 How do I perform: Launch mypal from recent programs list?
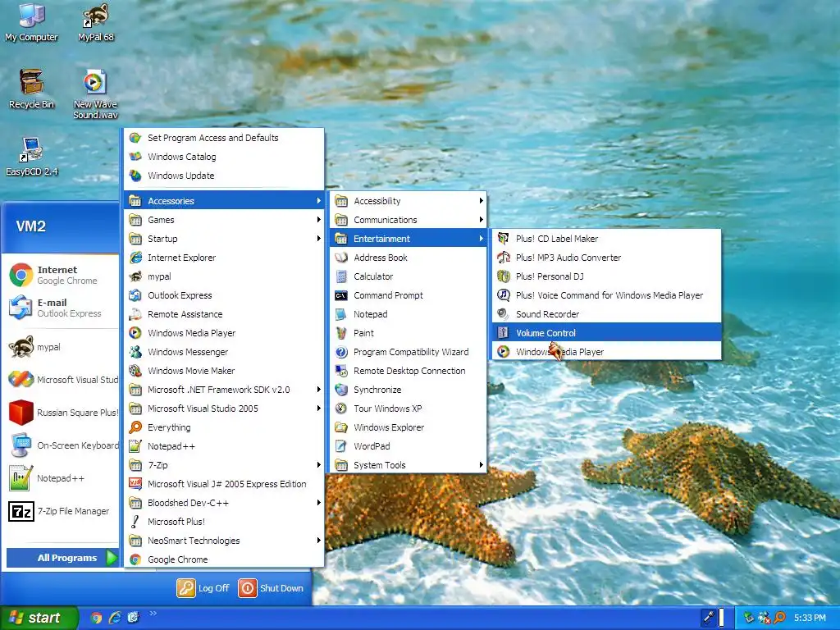pos(60,347)
